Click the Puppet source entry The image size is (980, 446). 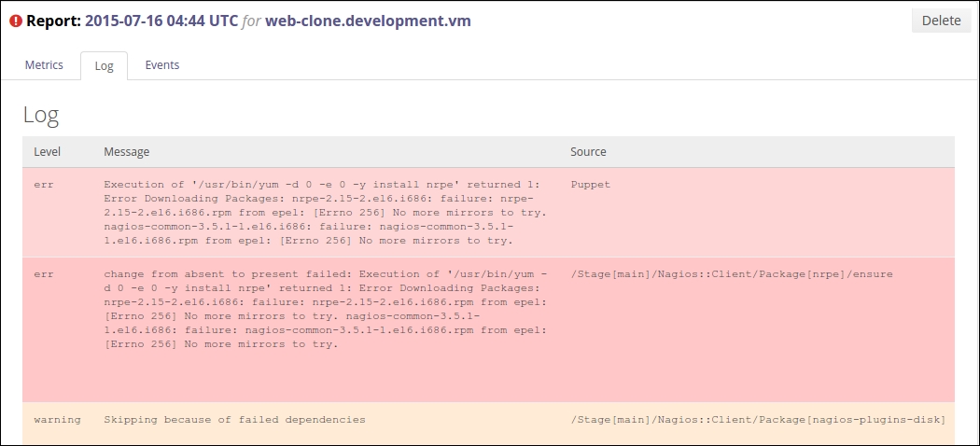point(590,185)
